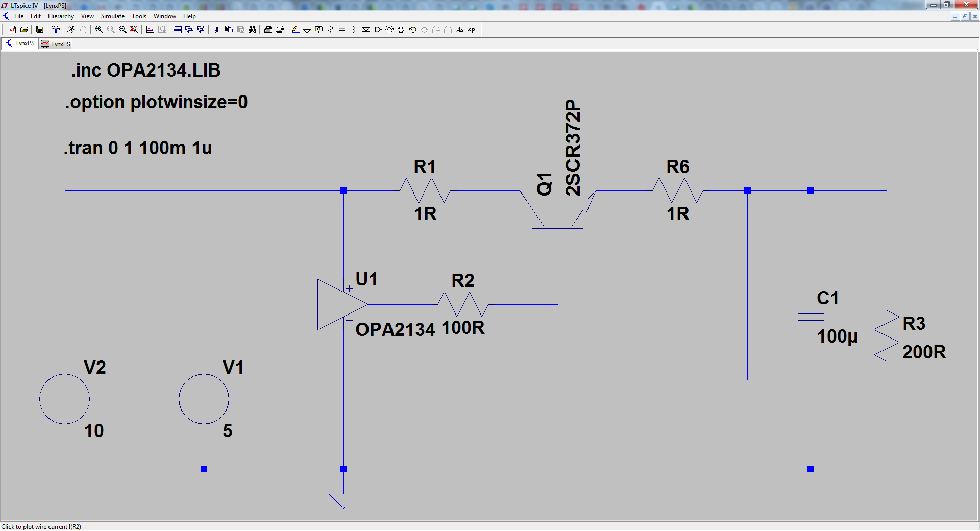Open the Control Panel hammer icon
Image resolution: width=980 pixels, height=531 pixels.
[x=56, y=30]
